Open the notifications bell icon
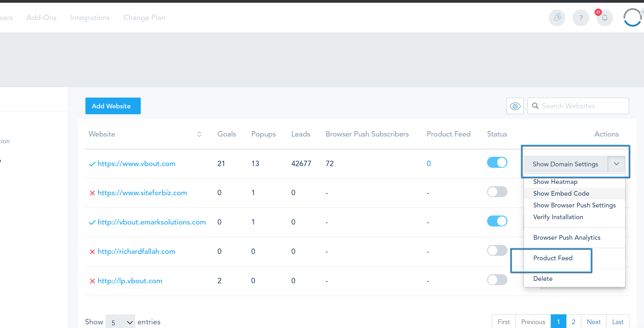Image resolution: width=644 pixels, height=328 pixels. coord(605,18)
